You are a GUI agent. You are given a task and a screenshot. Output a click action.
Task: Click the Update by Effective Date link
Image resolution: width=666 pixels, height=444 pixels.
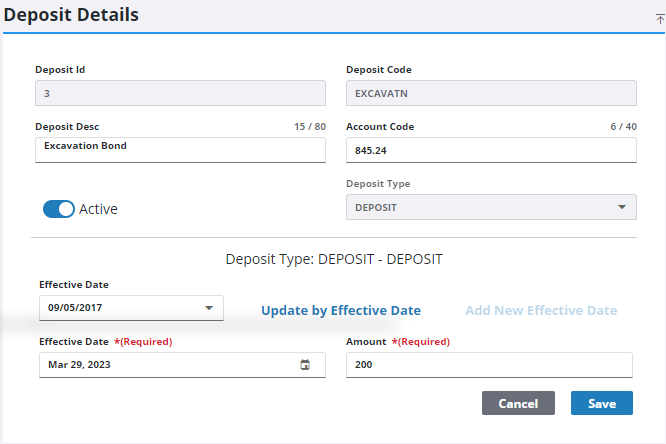point(341,310)
